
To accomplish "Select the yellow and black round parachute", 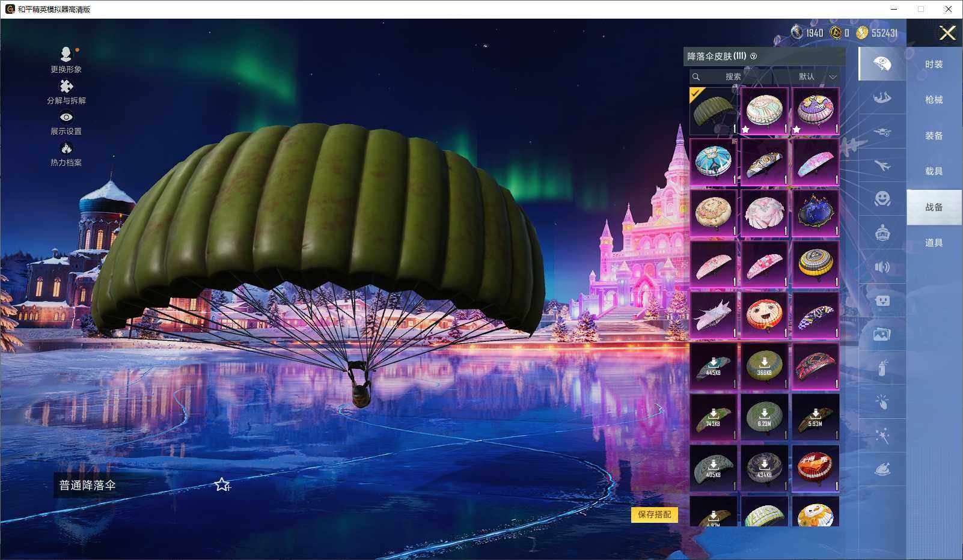I will [x=815, y=264].
